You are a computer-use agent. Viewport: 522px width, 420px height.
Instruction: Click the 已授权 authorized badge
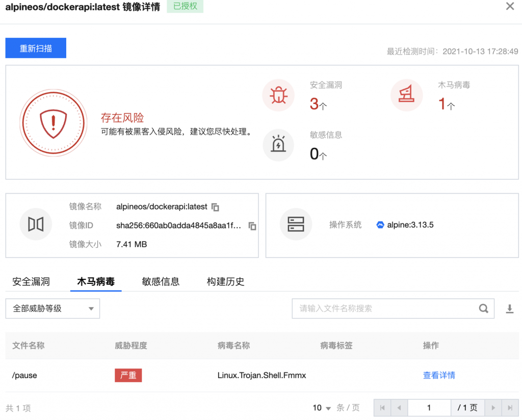click(185, 6)
